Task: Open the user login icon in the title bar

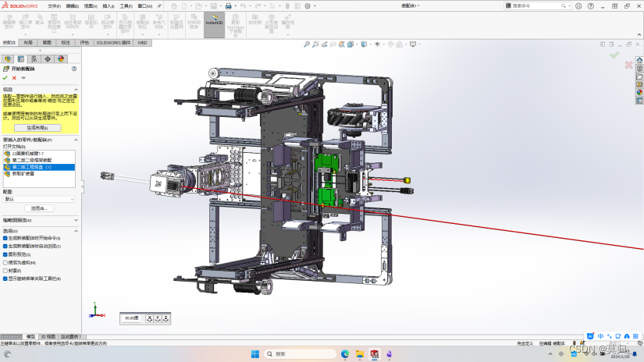Action: pyautogui.click(x=578, y=6)
